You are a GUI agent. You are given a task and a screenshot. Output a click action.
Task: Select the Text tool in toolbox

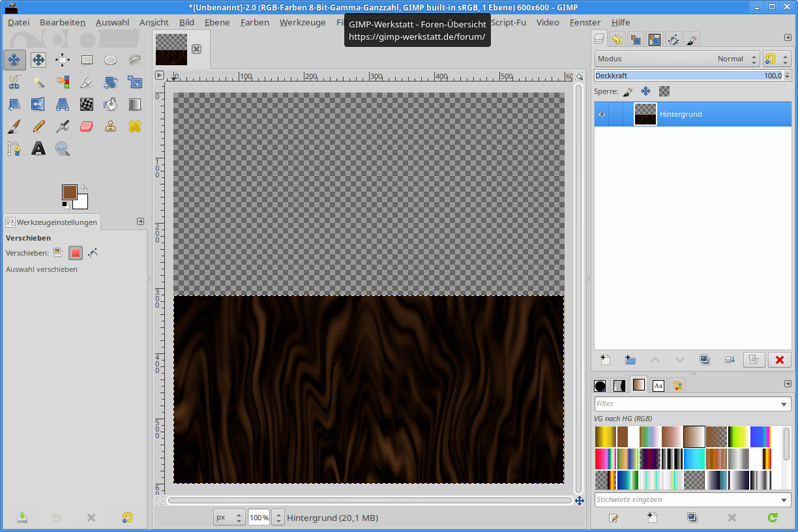[38, 149]
